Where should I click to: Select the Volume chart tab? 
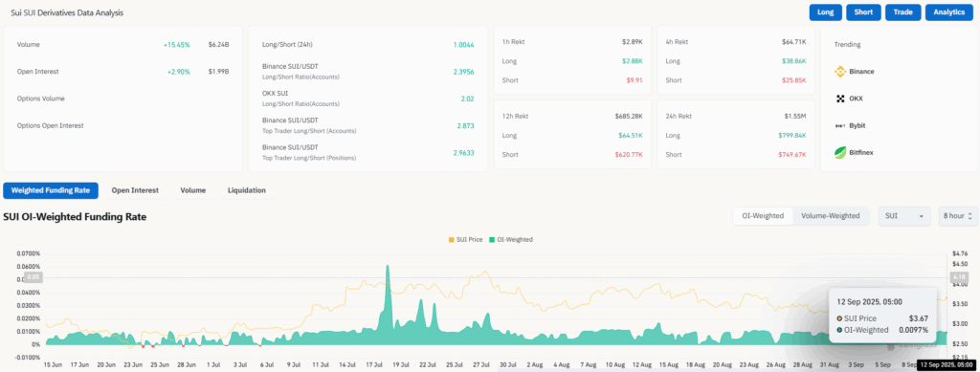(193, 190)
